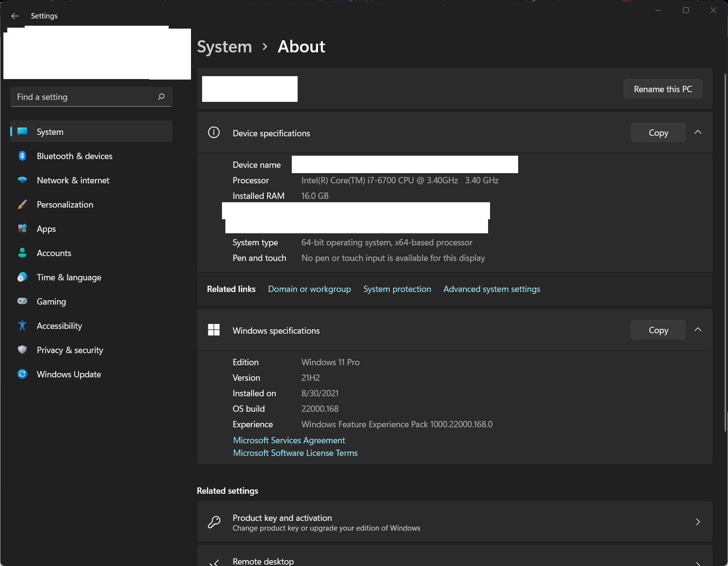Open Domain or workgroup link
Viewport: 728px width, 566px height.
pyautogui.click(x=309, y=289)
